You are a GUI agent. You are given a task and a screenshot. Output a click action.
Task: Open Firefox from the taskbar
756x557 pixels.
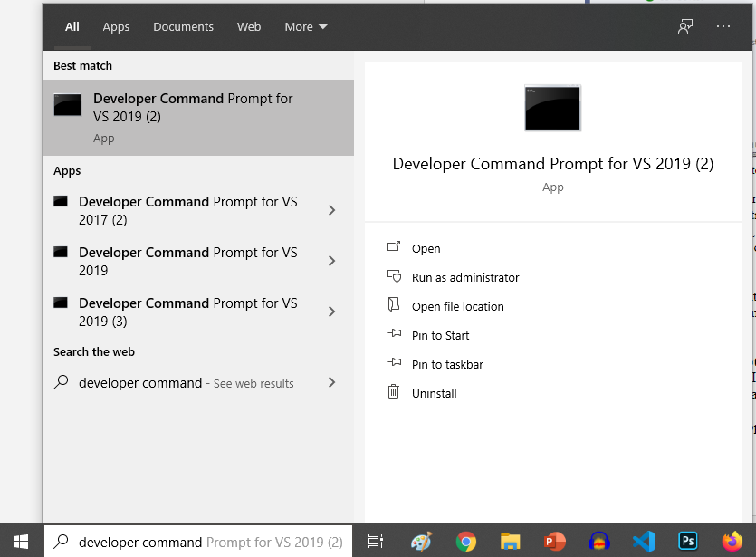[x=732, y=541]
